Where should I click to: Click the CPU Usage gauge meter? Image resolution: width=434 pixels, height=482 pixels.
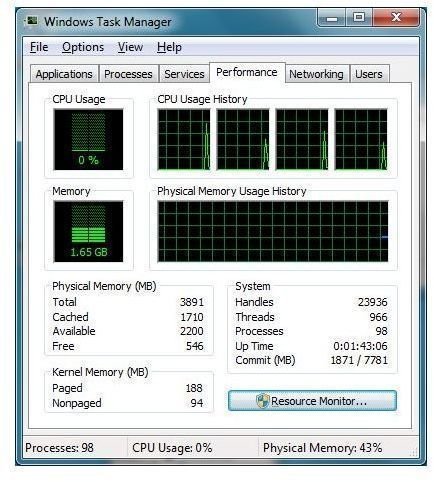tap(88, 139)
